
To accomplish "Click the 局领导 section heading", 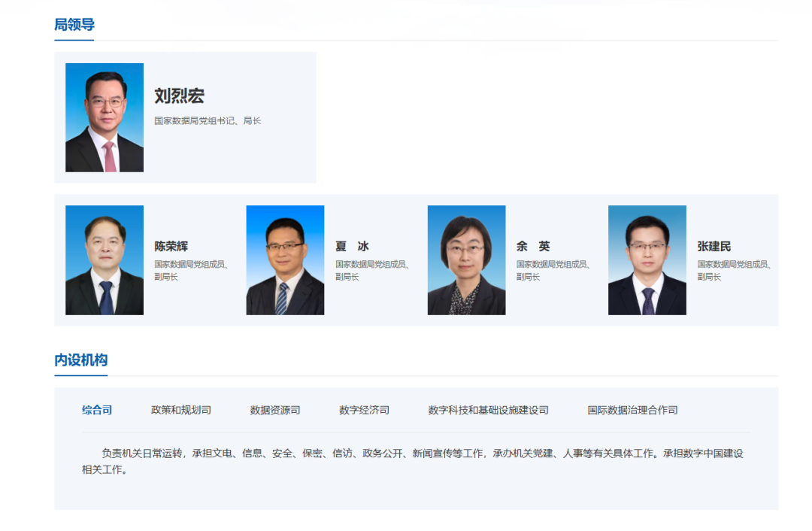I will [74, 24].
